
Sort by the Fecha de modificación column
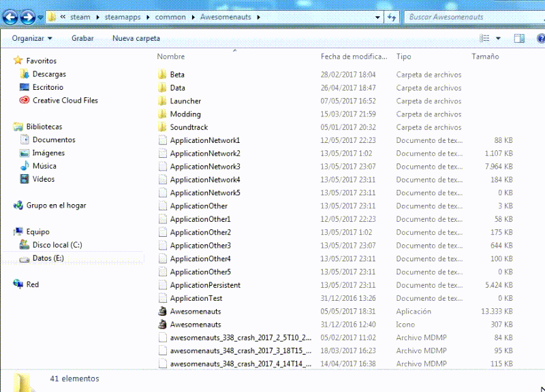pos(354,56)
